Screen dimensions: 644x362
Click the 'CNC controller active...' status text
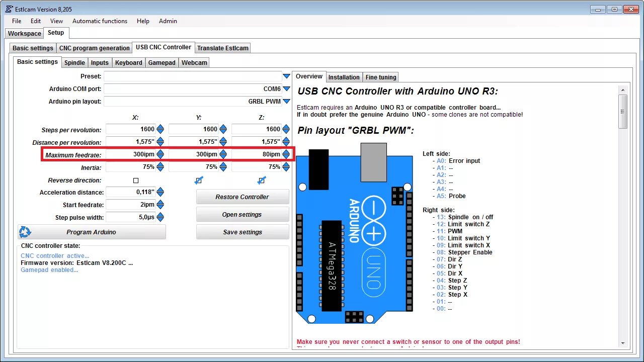click(x=55, y=256)
